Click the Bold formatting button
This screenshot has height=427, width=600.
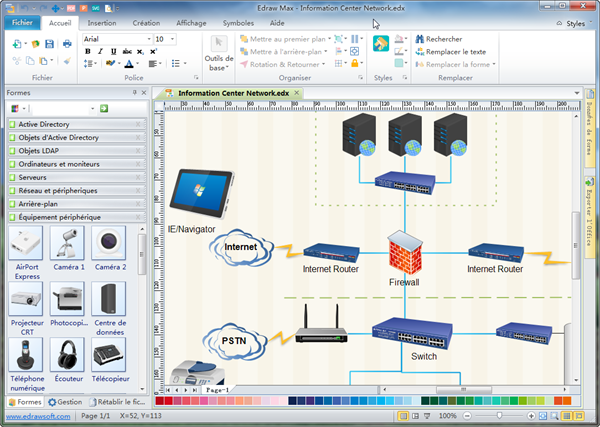click(88, 52)
